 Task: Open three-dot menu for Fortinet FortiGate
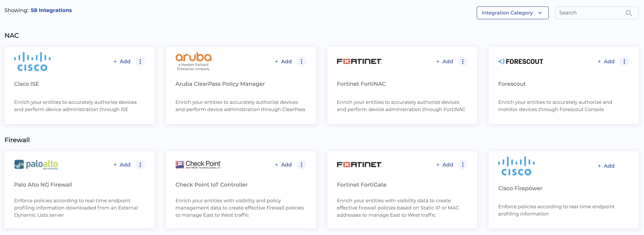[462, 164]
